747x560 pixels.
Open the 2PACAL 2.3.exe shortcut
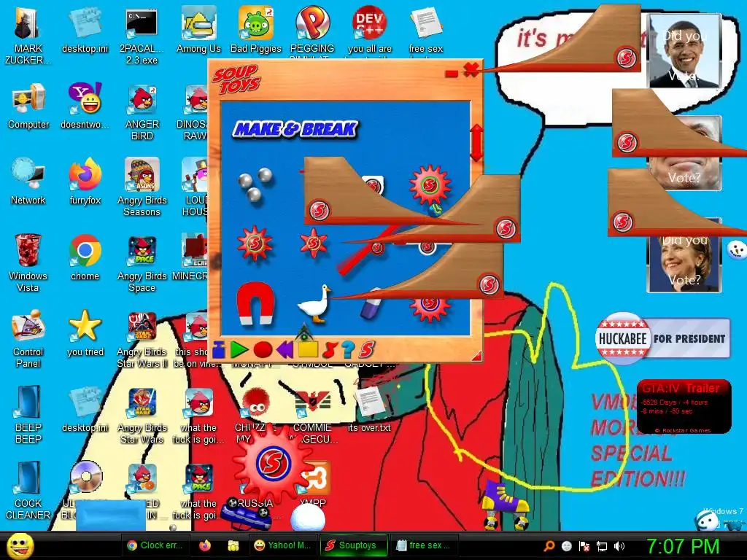142,36
